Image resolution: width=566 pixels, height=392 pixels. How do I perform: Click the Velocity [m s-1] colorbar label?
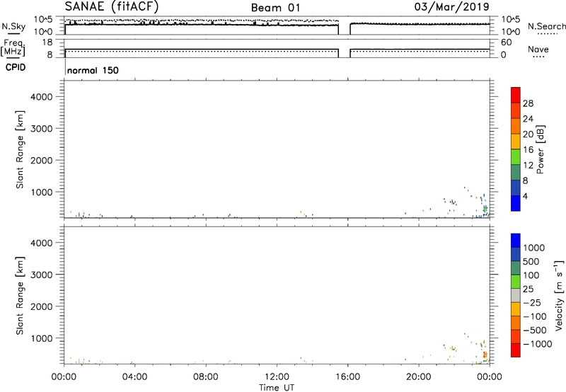[x=559, y=295]
